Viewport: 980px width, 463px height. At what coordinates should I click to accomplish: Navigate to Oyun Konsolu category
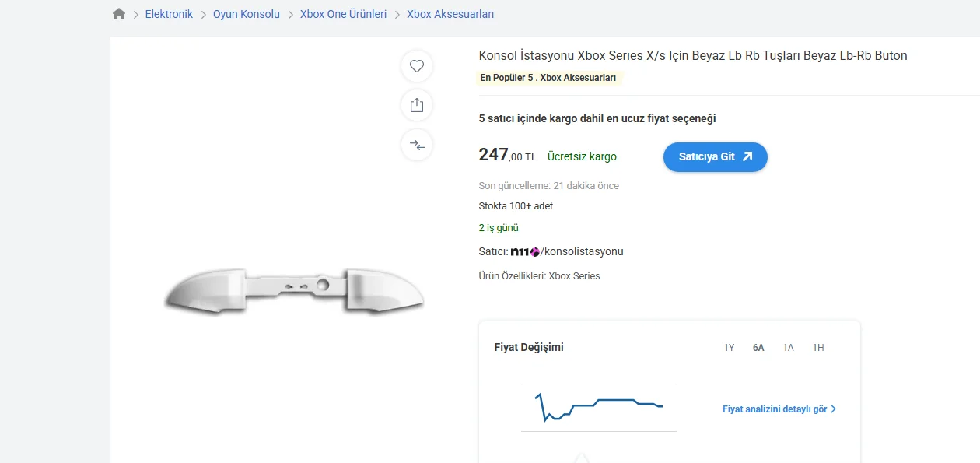pos(247,14)
